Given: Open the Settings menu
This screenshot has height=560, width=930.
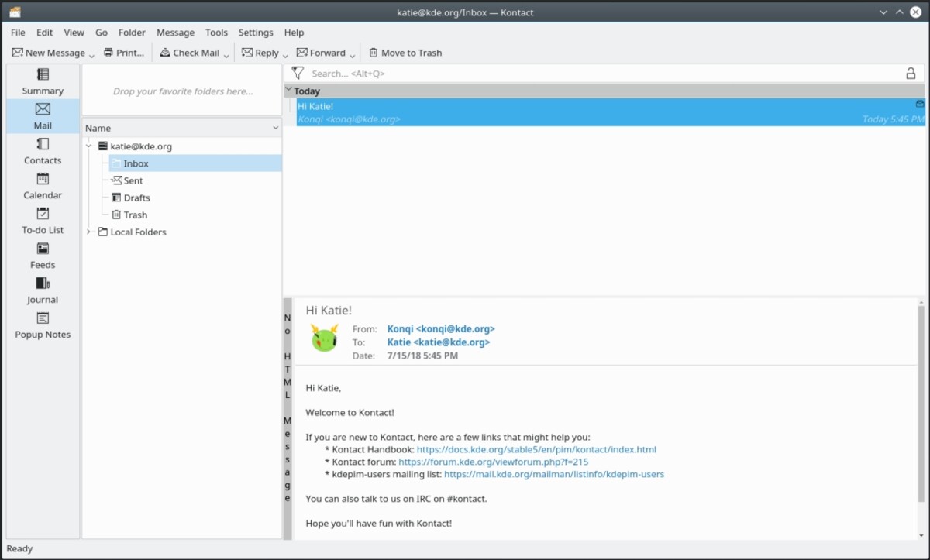Looking at the screenshot, I should (256, 33).
